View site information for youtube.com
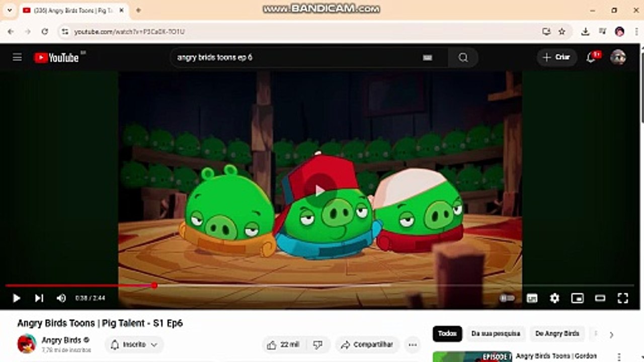Image resolution: width=644 pixels, height=362 pixels. pyautogui.click(x=64, y=32)
